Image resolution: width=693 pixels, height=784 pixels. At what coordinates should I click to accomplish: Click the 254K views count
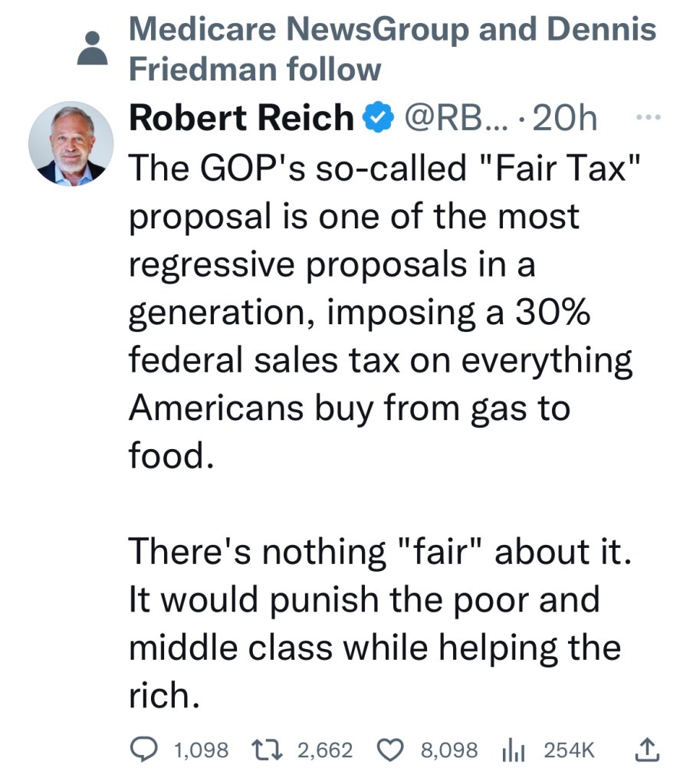coord(569,750)
